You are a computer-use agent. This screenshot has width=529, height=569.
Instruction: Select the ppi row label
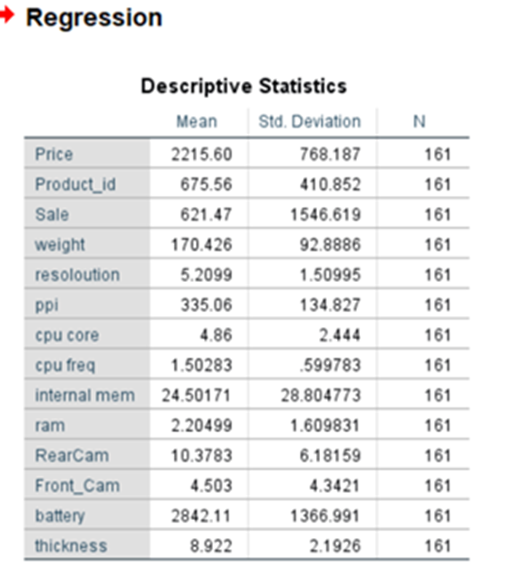[x=46, y=306]
